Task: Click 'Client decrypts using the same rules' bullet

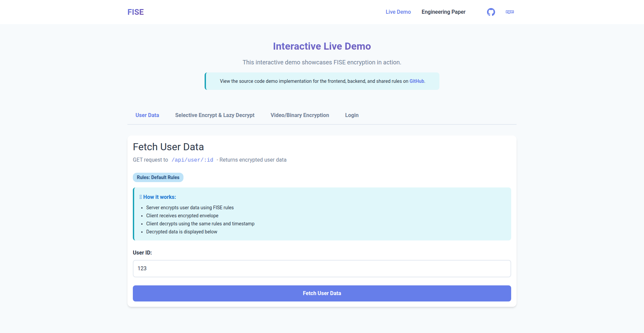Action: [200, 224]
